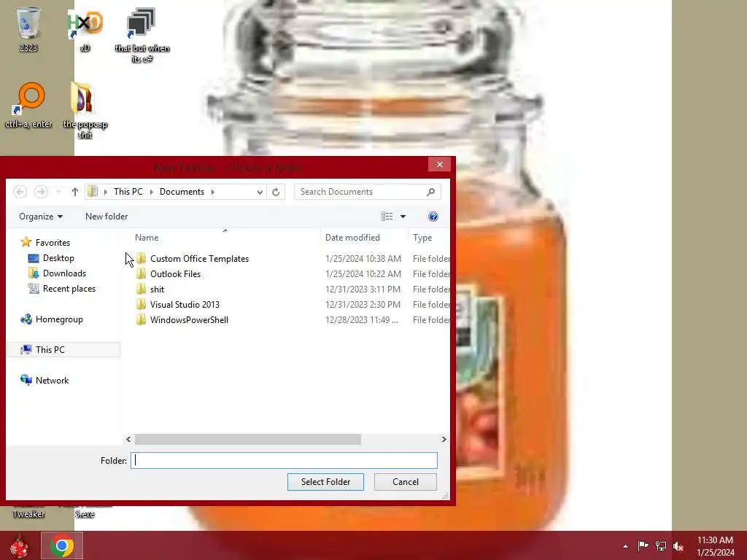Open the Start button on the taskbar
Screen dimensions: 747x560
coord(19,546)
